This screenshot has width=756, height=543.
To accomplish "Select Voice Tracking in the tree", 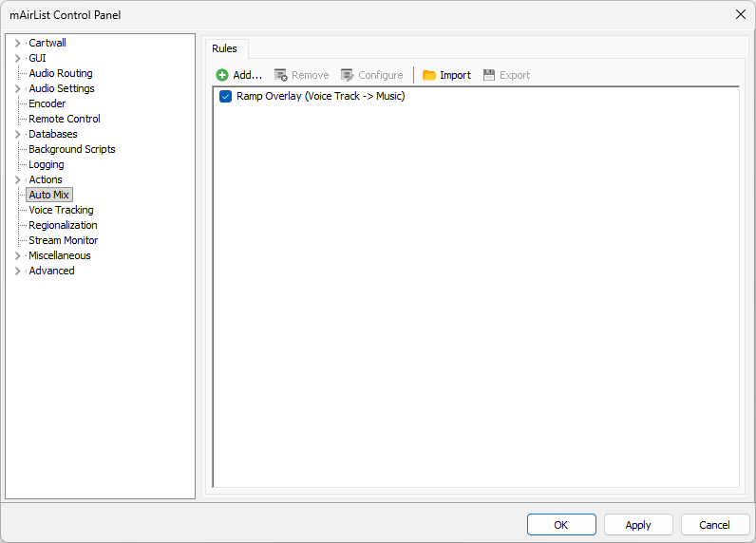I will click(61, 210).
